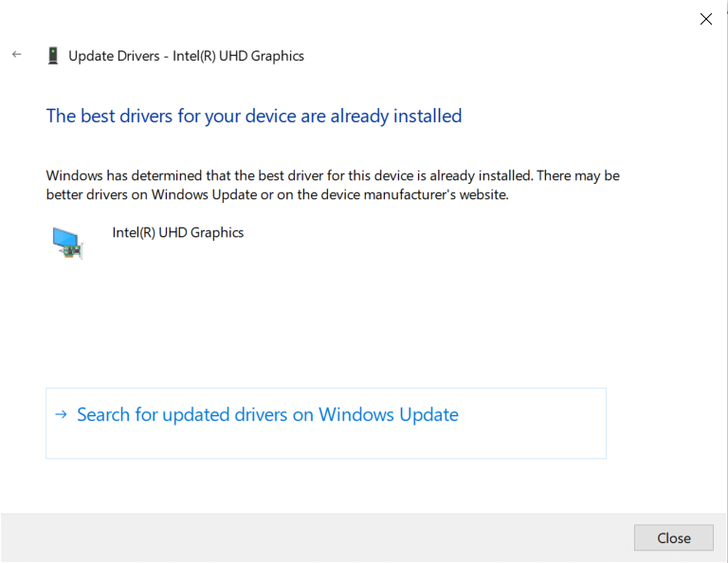Click the title 'Update Drivers - Intel(R) UHD Graphics'

(186, 56)
